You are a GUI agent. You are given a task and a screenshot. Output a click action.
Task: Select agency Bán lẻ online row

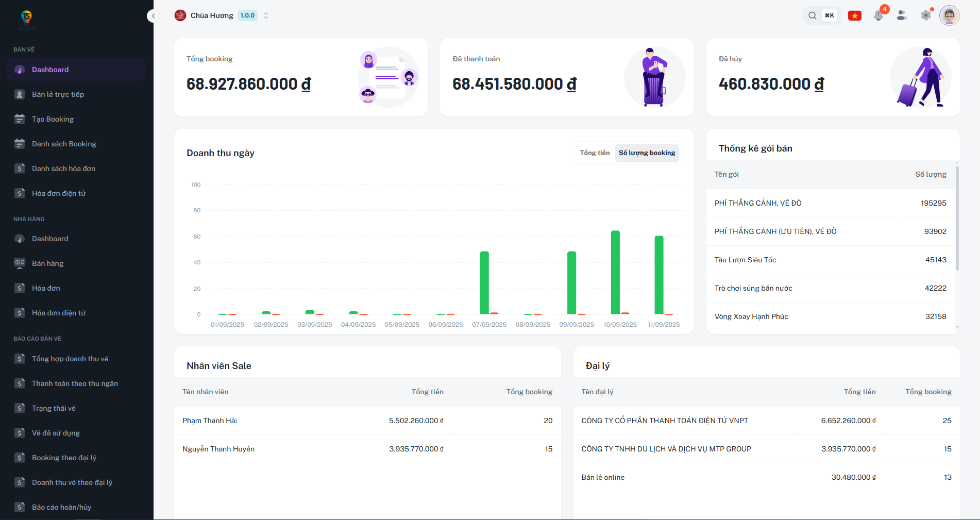(x=603, y=477)
